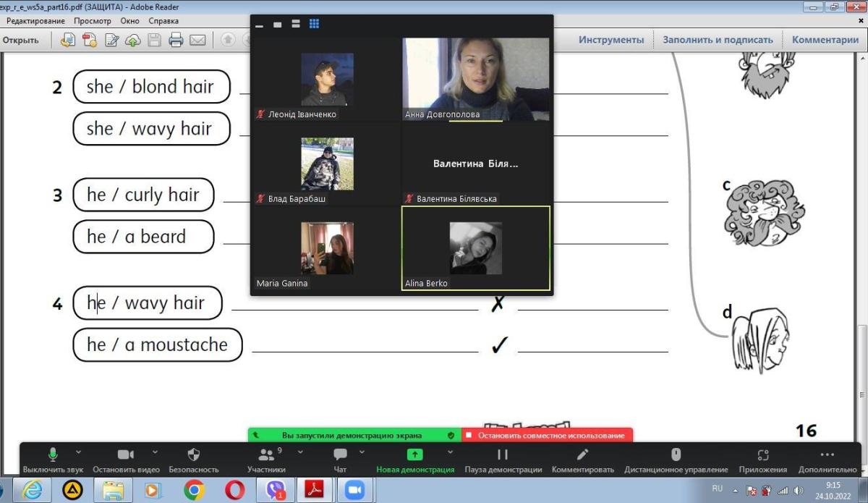
Task: Open Viber from the taskbar
Action: (276, 491)
